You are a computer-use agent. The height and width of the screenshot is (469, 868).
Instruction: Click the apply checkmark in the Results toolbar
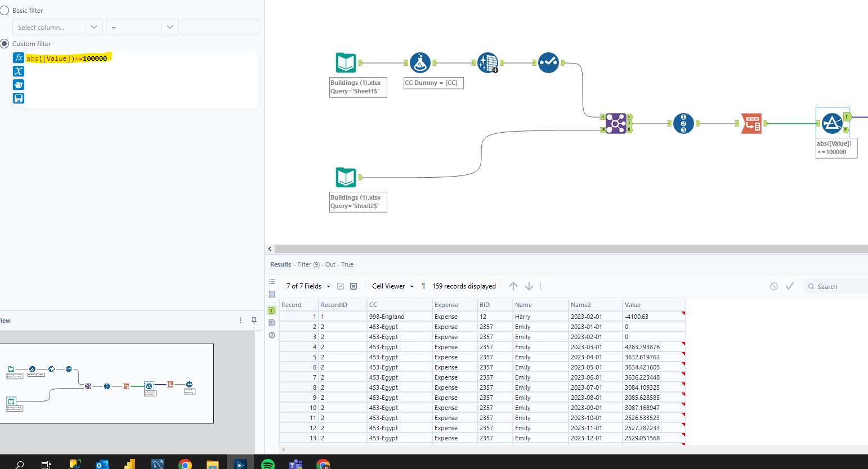coord(789,286)
